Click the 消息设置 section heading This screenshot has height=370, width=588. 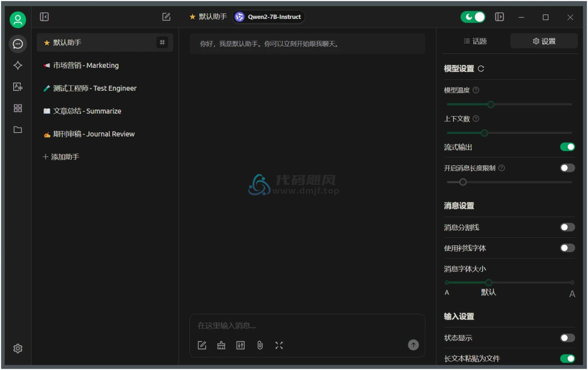[x=459, y=206]
